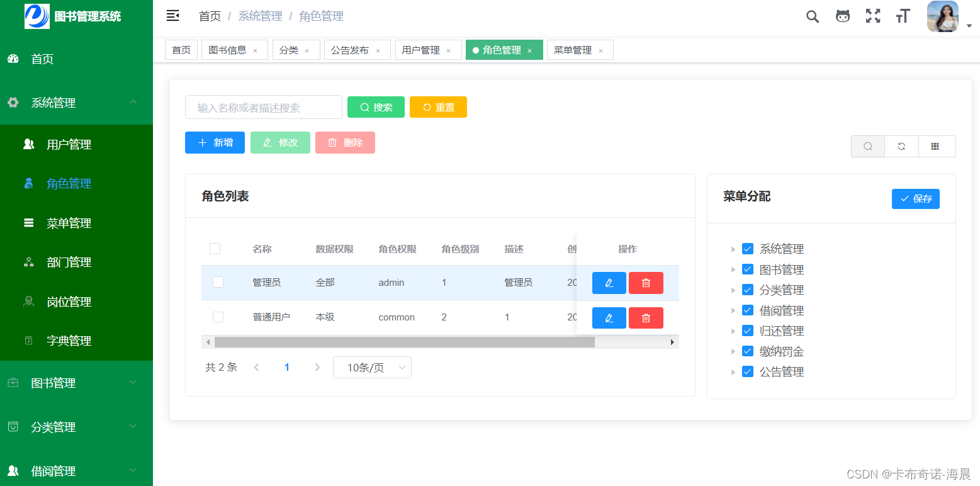Open the global search icon in header

click(x=812, y=16)
